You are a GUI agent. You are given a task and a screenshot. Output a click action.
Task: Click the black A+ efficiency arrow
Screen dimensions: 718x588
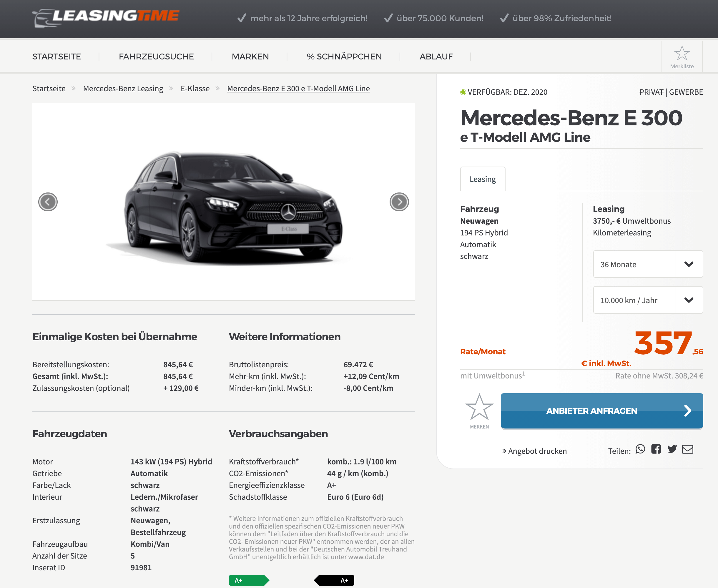[x=334, y=580]
